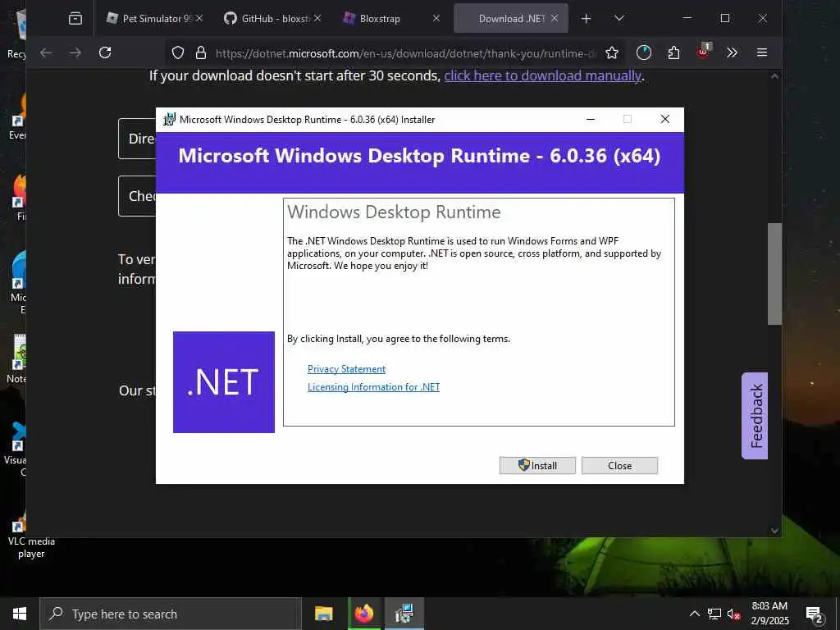Click the installer title bar icon
The width and height of the screenshot is (840, 630).
tap(169, 120)
